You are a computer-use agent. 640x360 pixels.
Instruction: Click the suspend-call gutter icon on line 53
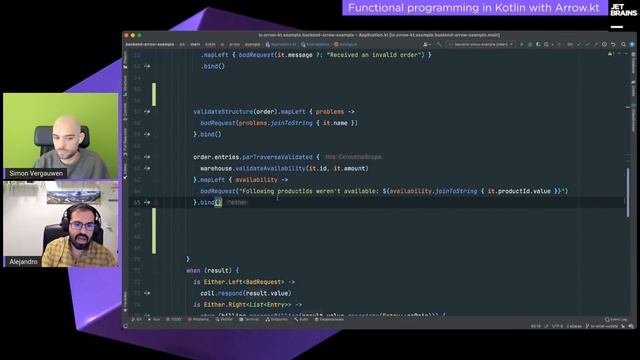coord(147,66)
